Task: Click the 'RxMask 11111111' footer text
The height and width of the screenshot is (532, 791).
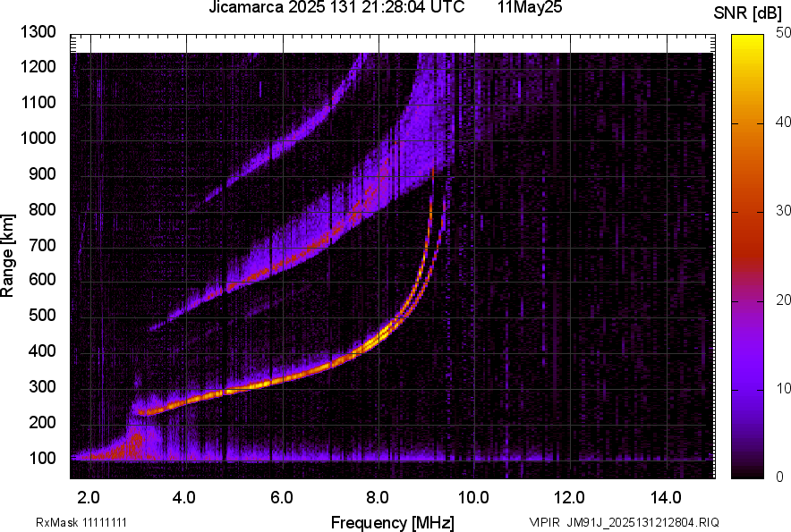Action: pyautogui.click(x=81, y=522)
